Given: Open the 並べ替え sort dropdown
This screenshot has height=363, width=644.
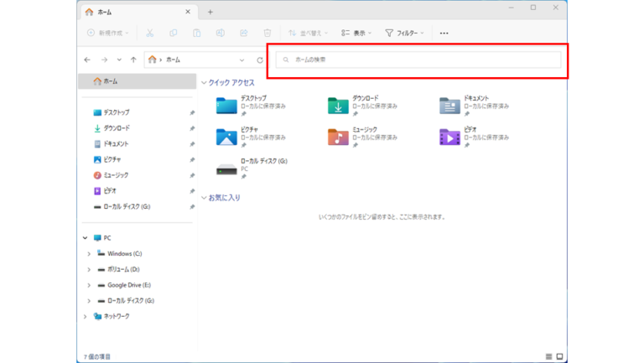Looking at the screenshot, I should coord(308,34).
